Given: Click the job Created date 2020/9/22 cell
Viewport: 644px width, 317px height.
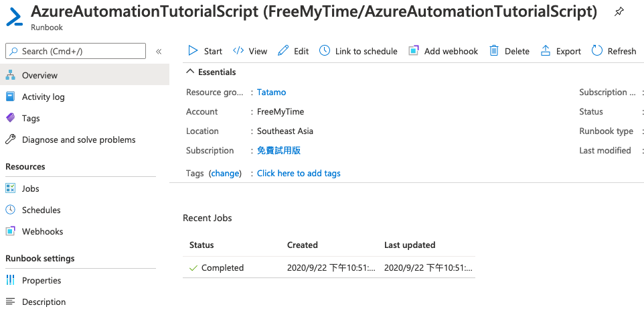Looking at the screenshot, I should pos(331,268).
